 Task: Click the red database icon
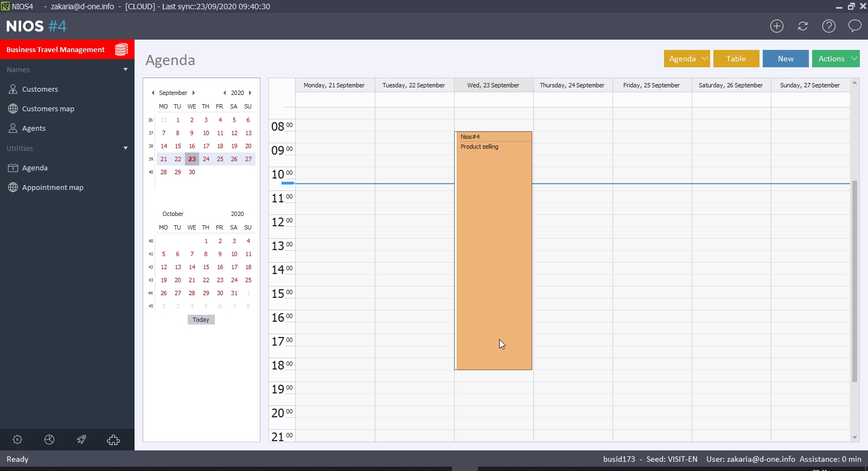[122, 49]
